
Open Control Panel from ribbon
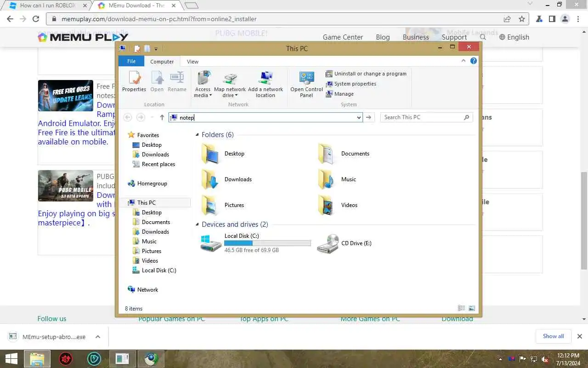306,85
